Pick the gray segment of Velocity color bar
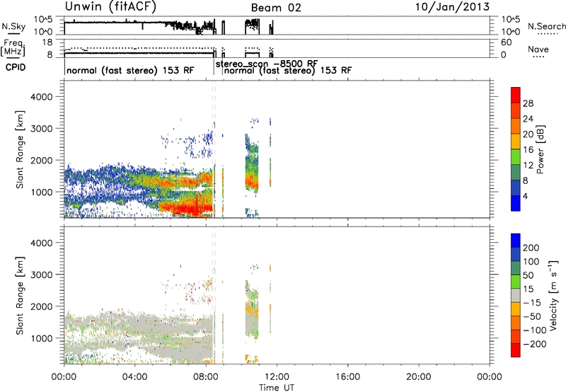This screenshot has height=392, width=566. pos(516,295)
